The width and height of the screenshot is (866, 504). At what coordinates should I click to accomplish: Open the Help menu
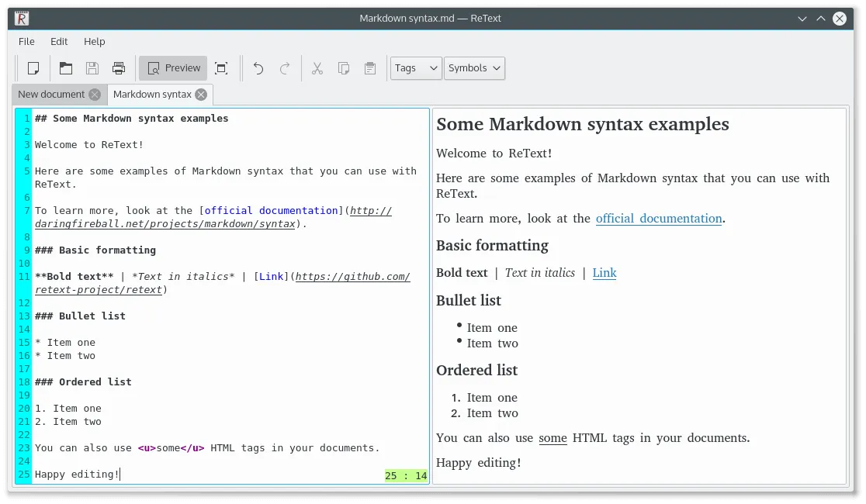point(94,42)
